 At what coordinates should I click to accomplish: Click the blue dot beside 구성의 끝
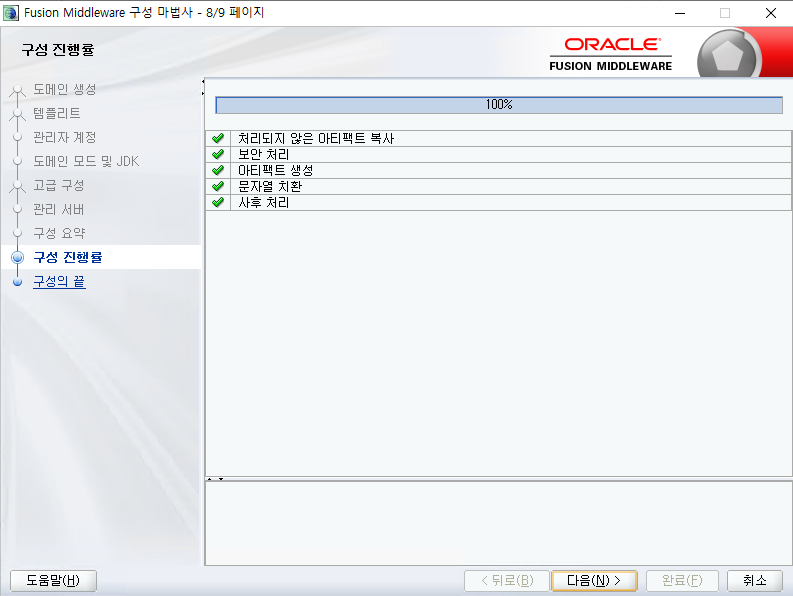click(18, 282)
